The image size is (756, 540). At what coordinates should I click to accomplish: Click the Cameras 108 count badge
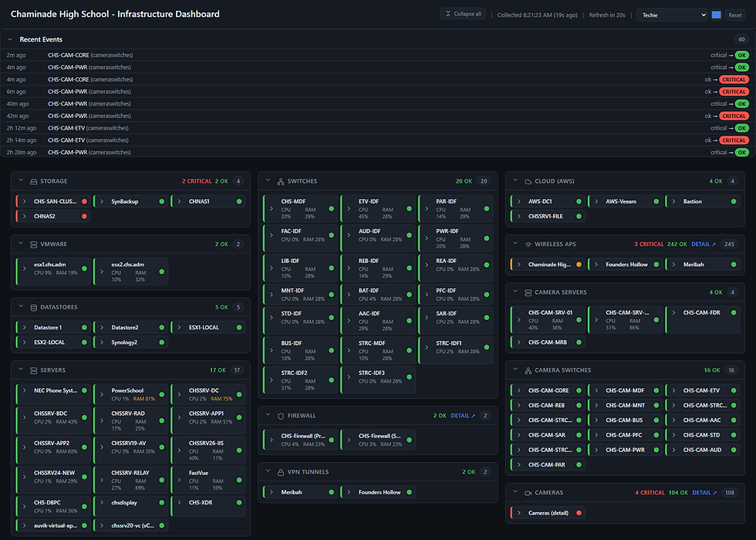(x=730, y=493)
